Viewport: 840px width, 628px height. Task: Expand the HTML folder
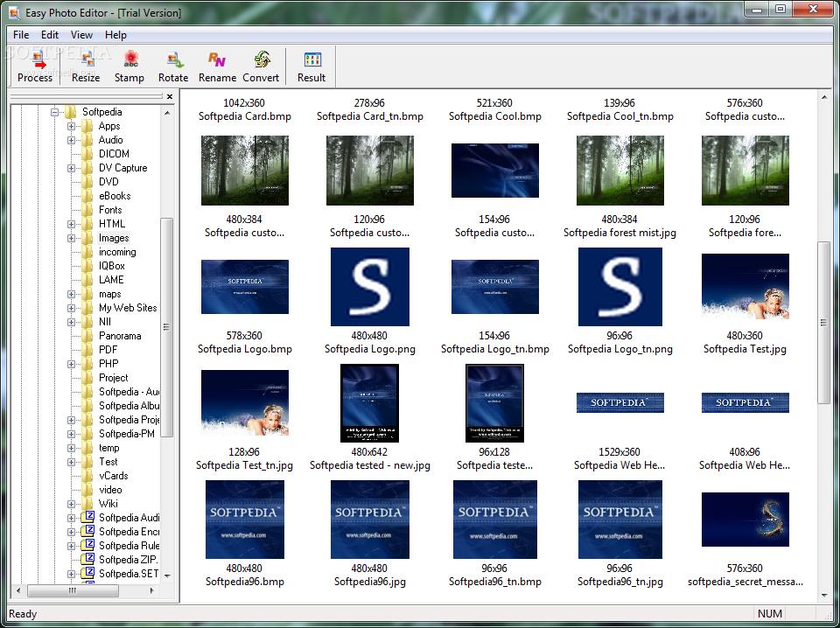[71, 224]
